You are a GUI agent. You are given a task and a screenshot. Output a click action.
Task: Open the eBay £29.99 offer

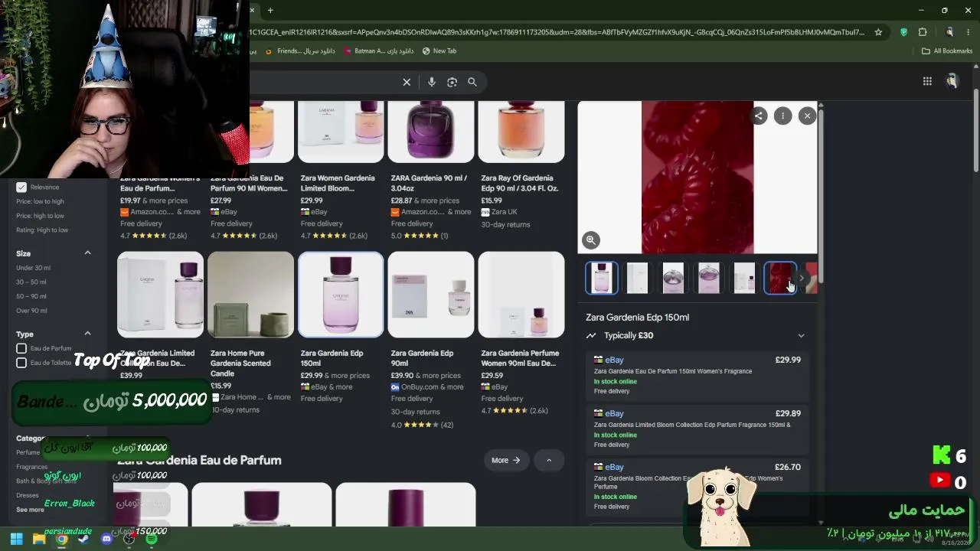[x=697, y=375]
